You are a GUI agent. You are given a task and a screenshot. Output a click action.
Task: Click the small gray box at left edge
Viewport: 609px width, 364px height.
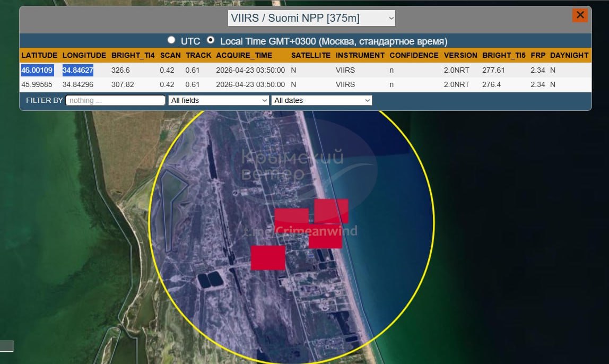6,346
